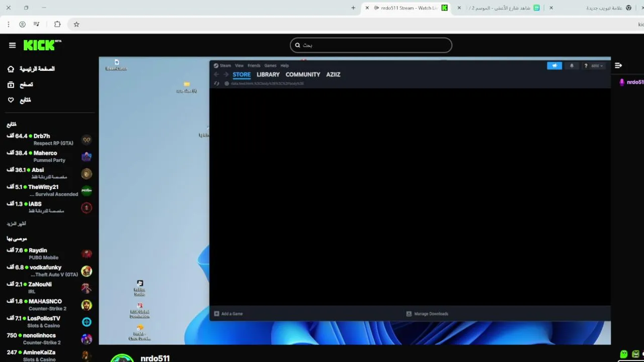The image size is (644, 362).
Task: Click the browser bookmark star icon
Action: (76, 24)
